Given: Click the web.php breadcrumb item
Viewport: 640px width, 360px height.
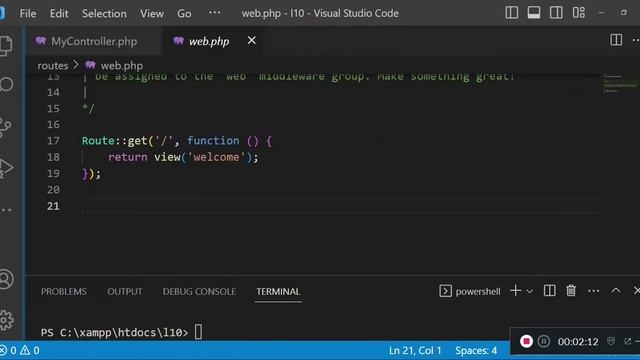Looking at the screenshot, I should click(x=122, y=65).
